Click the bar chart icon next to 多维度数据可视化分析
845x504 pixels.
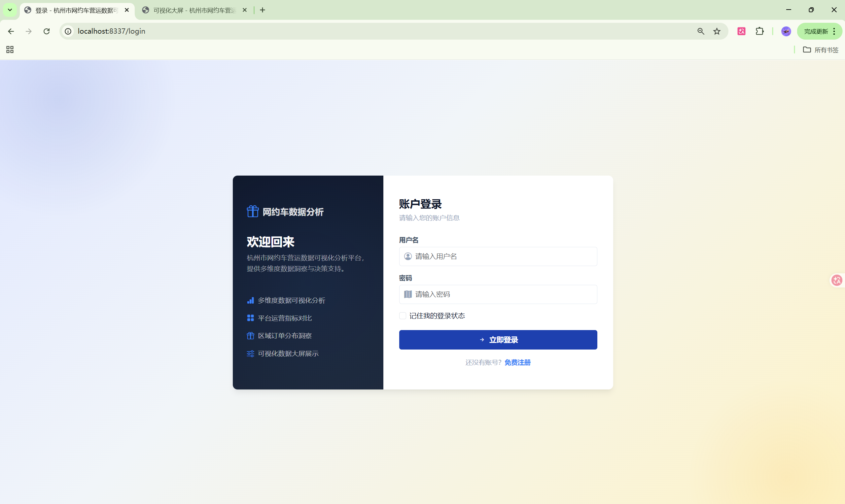point(250,300)
